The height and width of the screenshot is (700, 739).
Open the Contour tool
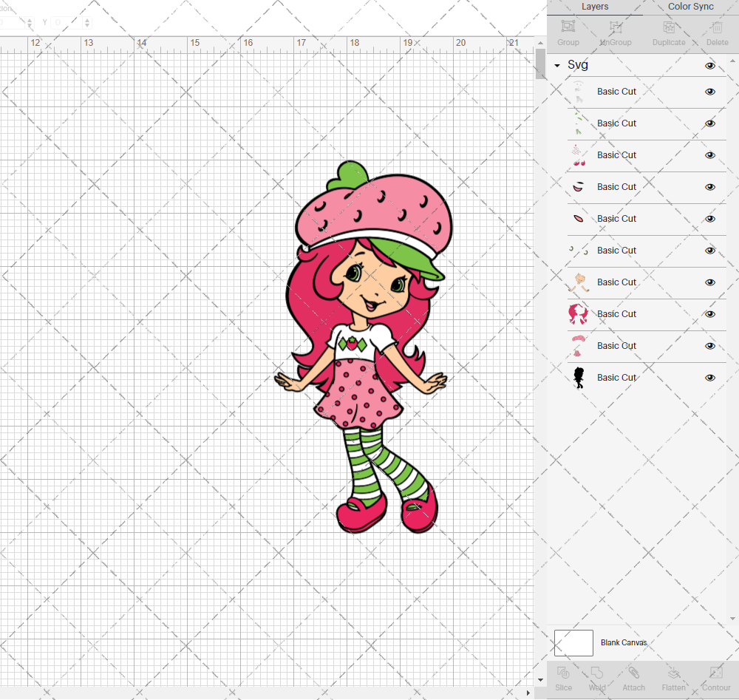tap(716, 672)
